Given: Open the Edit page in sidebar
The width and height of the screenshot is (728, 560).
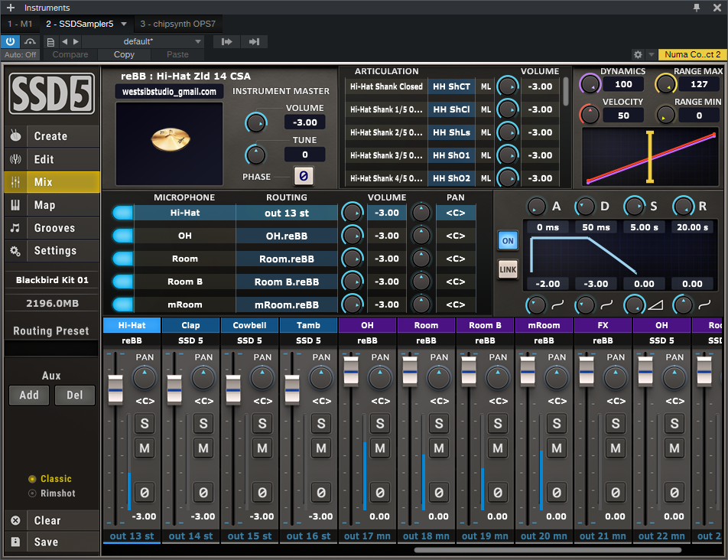Looking at the screenshot, I should point(44,159).
